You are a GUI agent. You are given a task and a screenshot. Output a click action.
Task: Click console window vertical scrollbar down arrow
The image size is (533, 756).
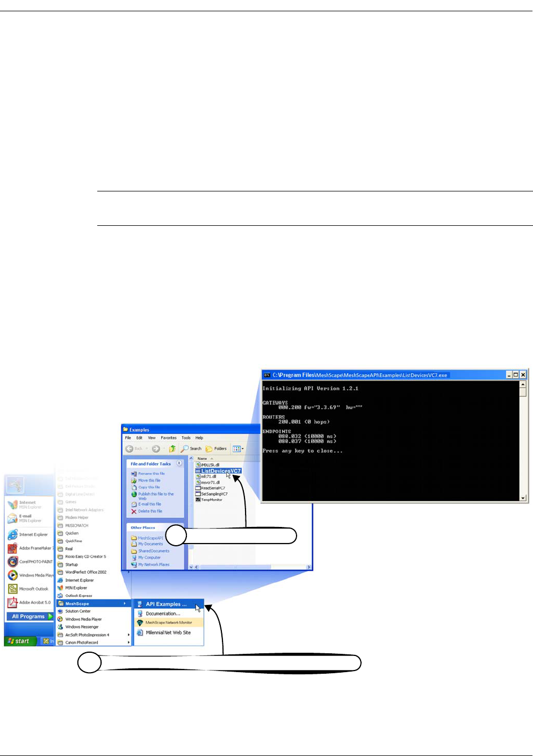click(523, 498)
